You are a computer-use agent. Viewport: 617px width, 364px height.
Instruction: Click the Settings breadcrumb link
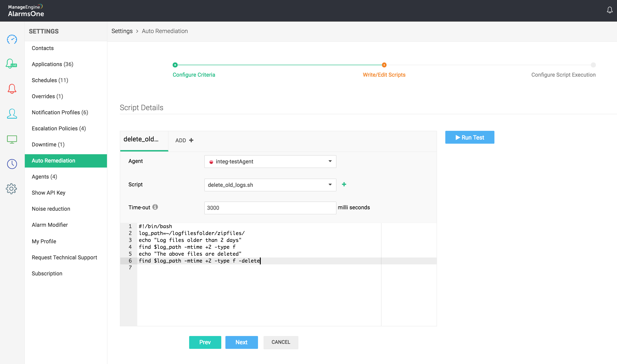coord(122,31)
